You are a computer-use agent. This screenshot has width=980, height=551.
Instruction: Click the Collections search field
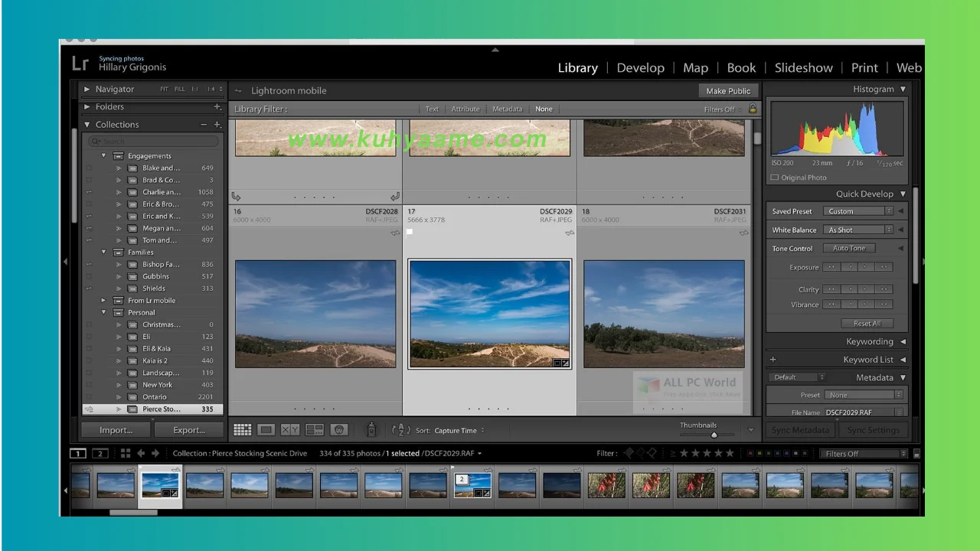pyautogui.click(x=153, y=141)
